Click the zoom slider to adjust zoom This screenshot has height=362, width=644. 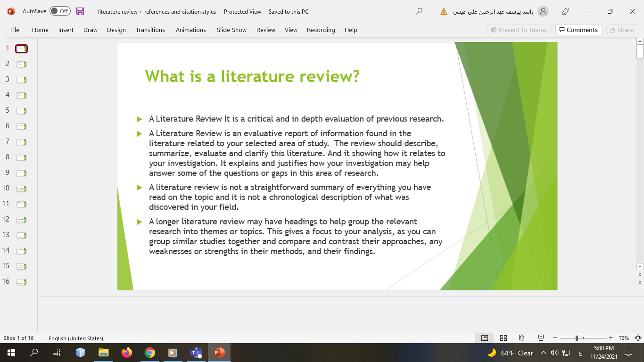pyautogui.click(x=578, y=338)
